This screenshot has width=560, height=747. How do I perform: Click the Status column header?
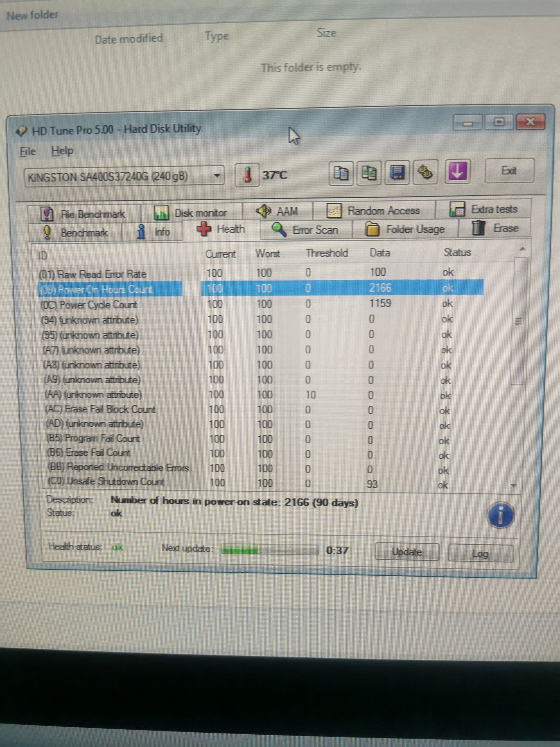[457, 252]
